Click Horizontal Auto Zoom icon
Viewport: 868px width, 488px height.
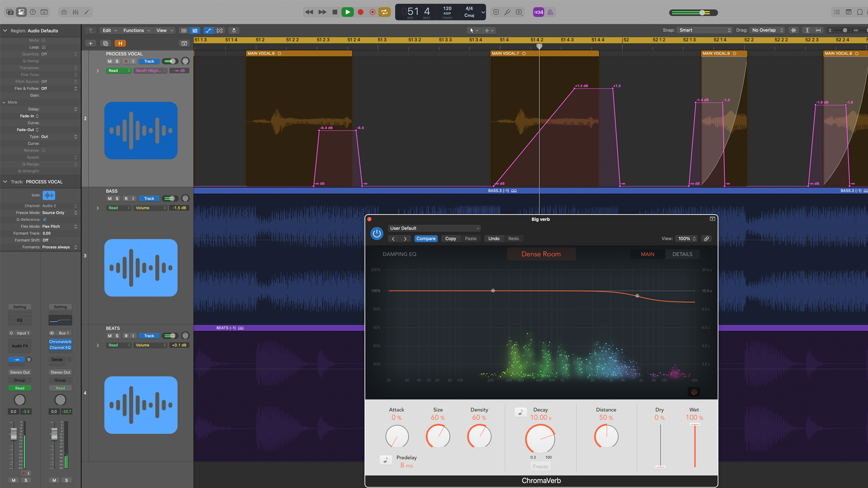pyautogui.click(x=818, y=30)
